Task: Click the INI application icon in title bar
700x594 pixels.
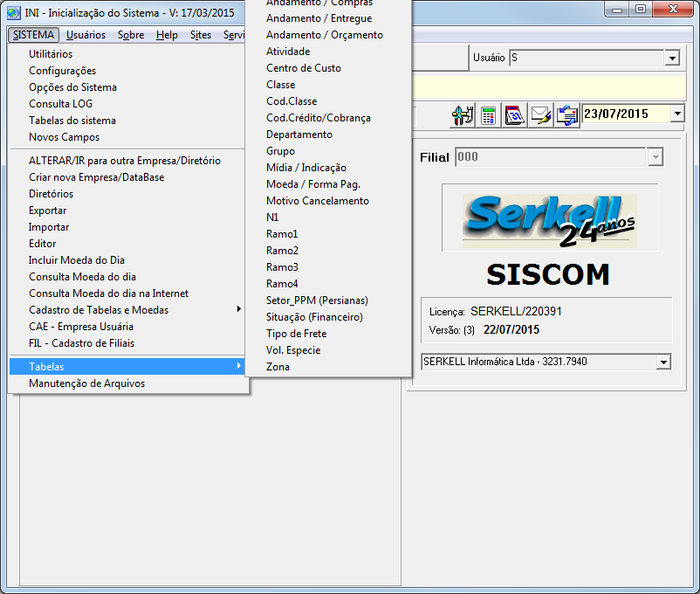Action: pos(14,13)
